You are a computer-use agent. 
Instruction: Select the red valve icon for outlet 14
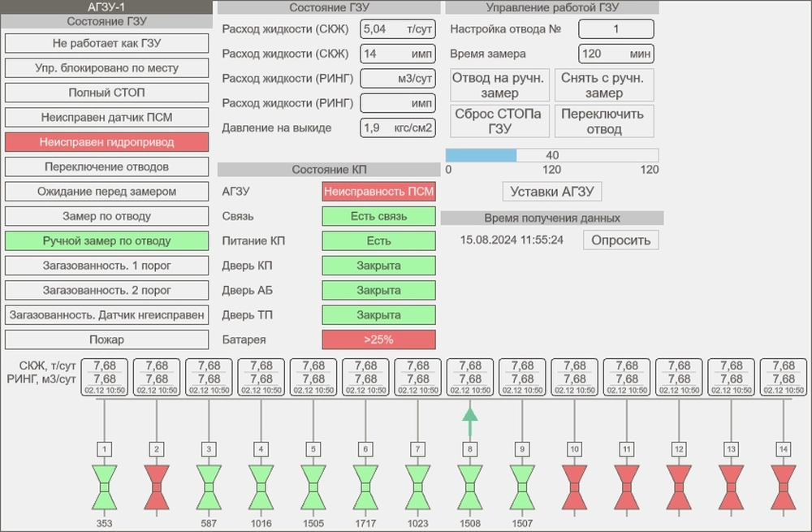(x=783, y=487)
